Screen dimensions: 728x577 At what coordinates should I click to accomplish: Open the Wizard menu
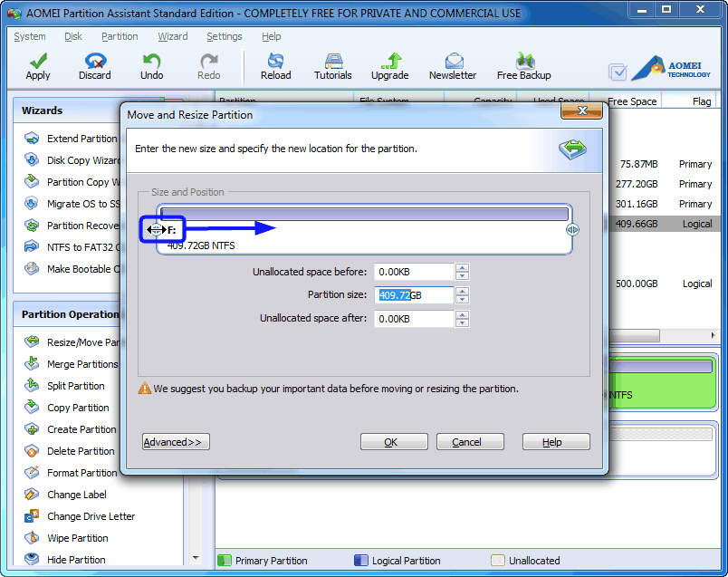click(172, 36)
